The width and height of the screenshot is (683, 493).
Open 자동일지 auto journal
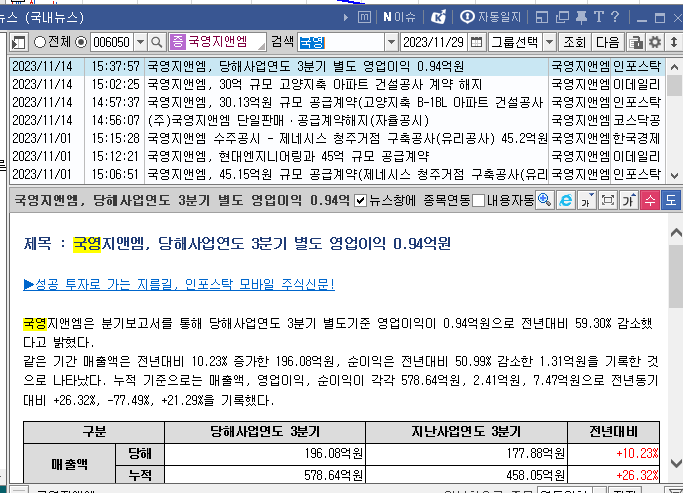tap(490, 17)
